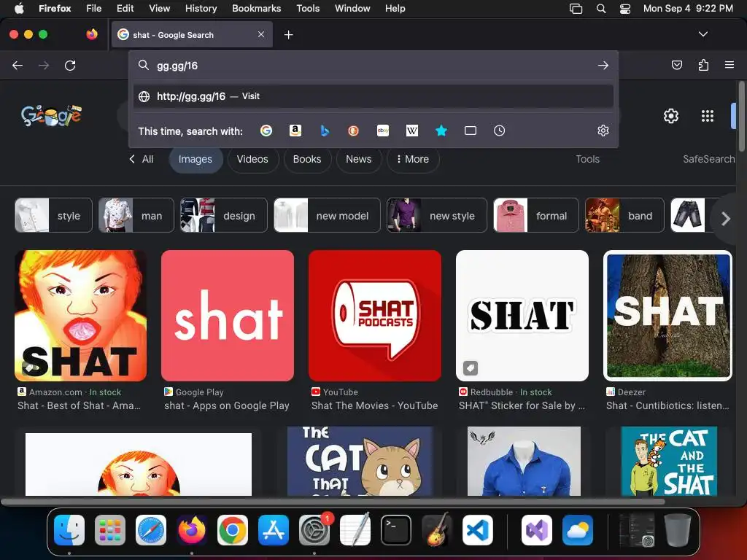Open the Firefox hamburger application menu

[729, 65]
